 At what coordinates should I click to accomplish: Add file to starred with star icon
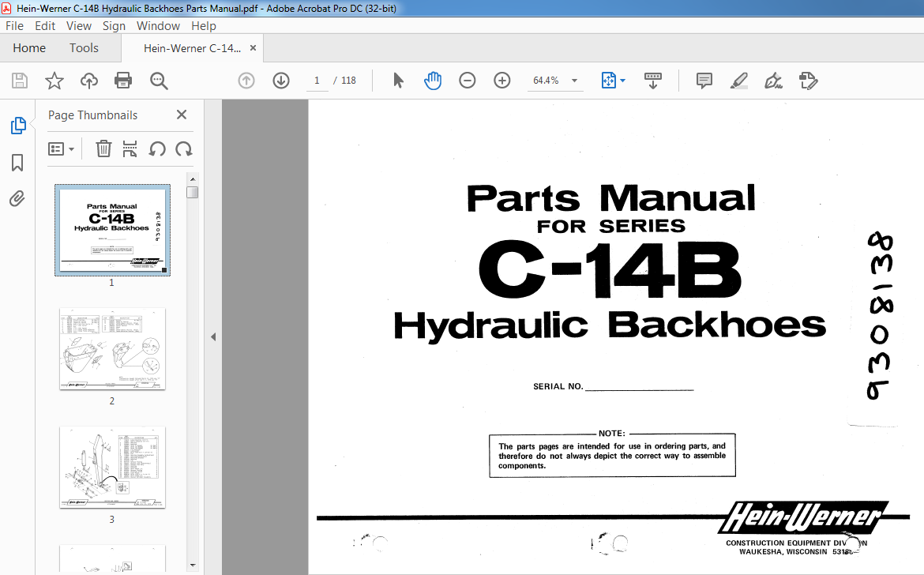(x=54, y=81)
